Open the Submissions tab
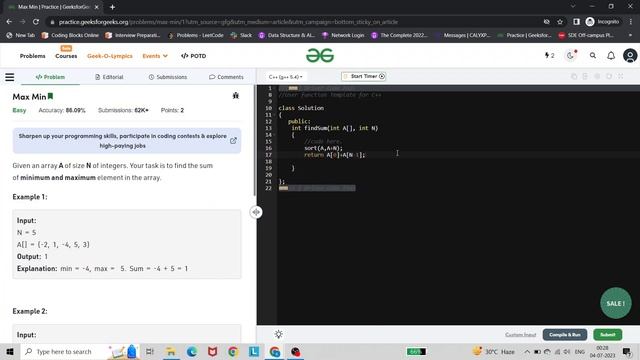Viewport: 640px width, 360px height. (x=168, y=77)
